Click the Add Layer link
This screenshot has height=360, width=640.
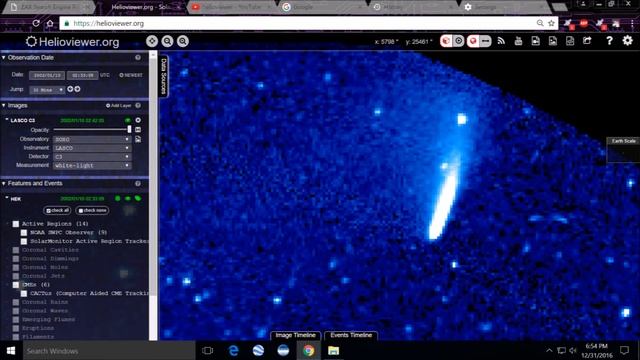(x=118, y=106)
